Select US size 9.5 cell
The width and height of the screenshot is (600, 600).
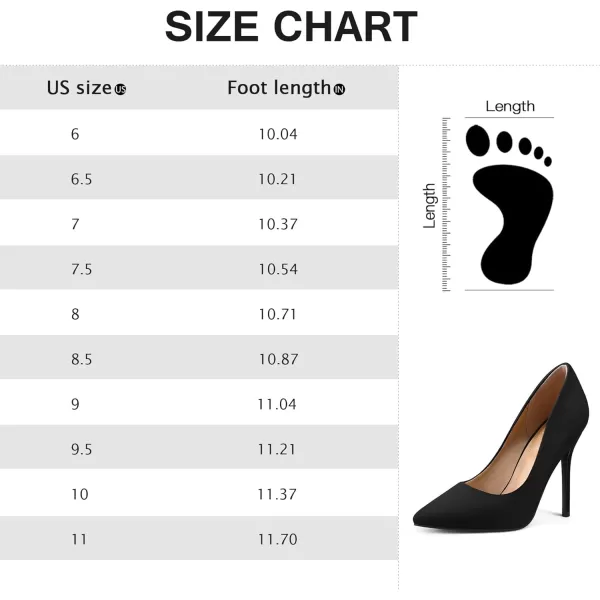click(80, 449)
